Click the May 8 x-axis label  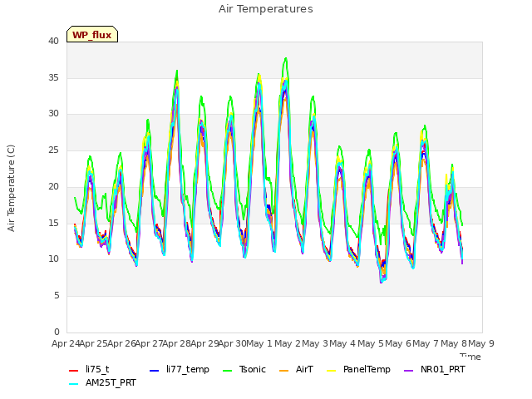pos(454,343)
